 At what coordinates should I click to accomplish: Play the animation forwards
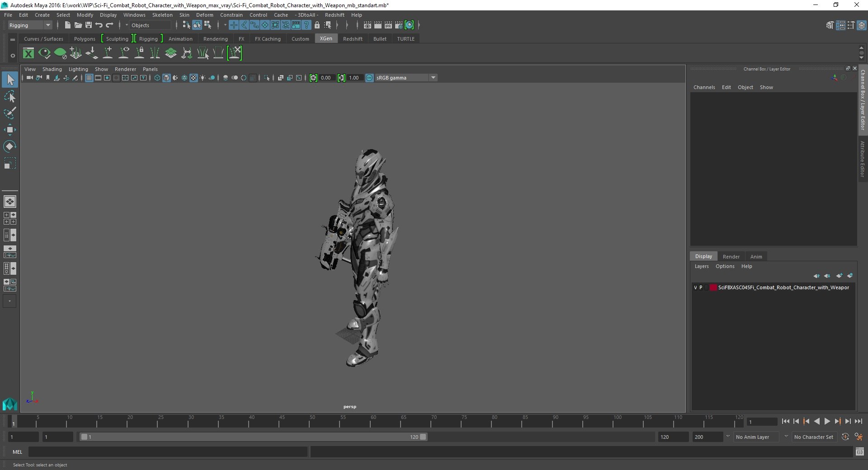click(x=827, y=421)
